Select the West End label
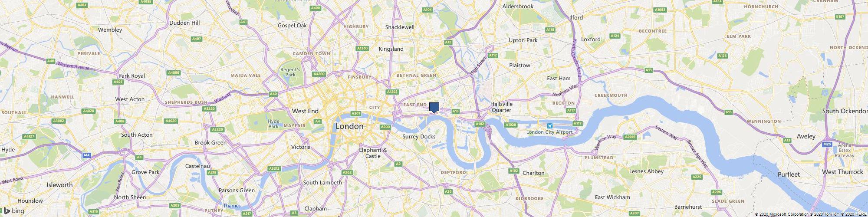Viewport: 868px width, 217px height. coord(305,111)
